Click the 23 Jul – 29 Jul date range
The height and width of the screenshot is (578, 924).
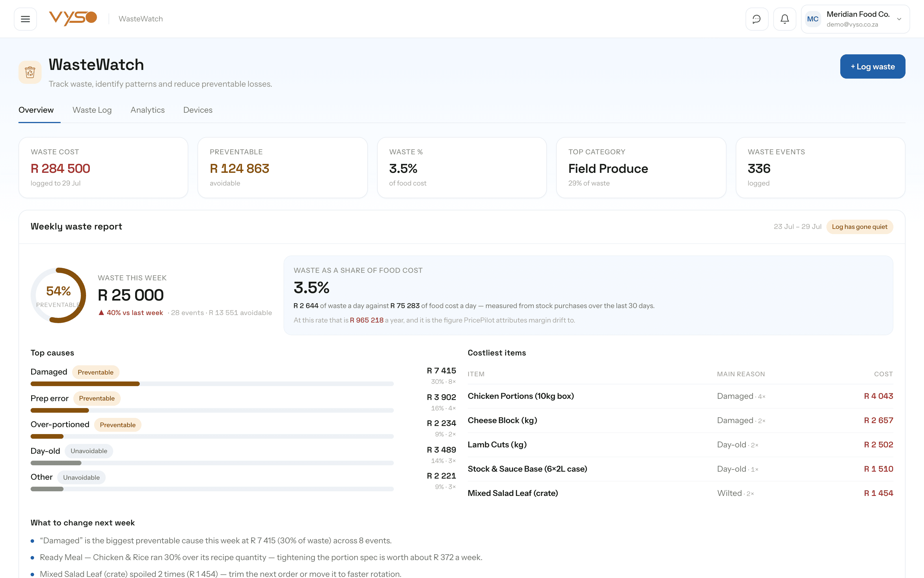[797, 227]
